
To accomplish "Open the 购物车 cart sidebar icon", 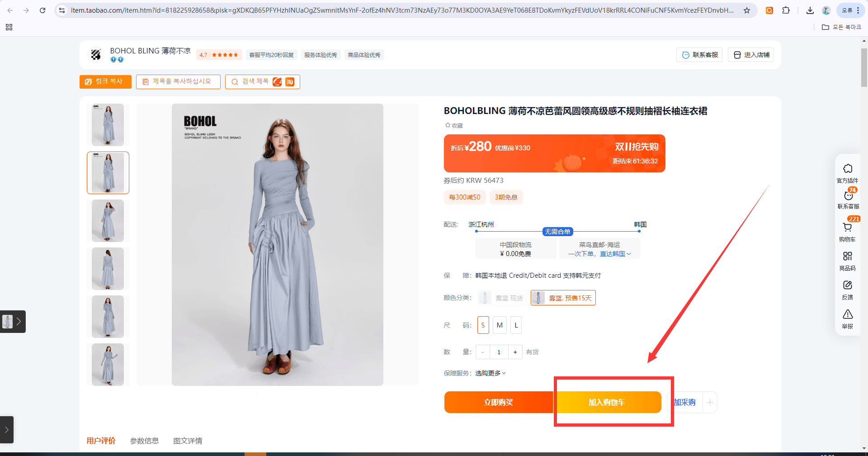I will pyautogui.click(x=848, y=232).
